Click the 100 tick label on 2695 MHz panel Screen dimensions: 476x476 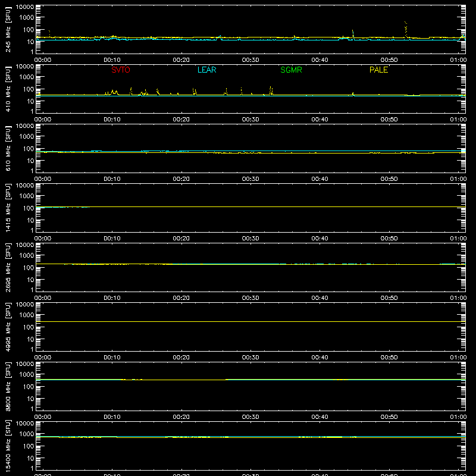click(x=29, y=268)
